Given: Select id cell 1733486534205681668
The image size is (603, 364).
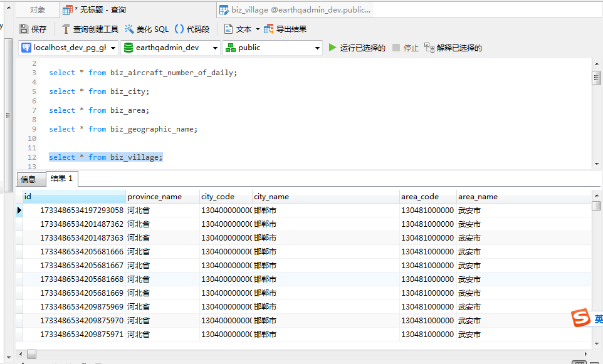Looking at the screenshot, I should pyautogui.click(x=74, y=279).
